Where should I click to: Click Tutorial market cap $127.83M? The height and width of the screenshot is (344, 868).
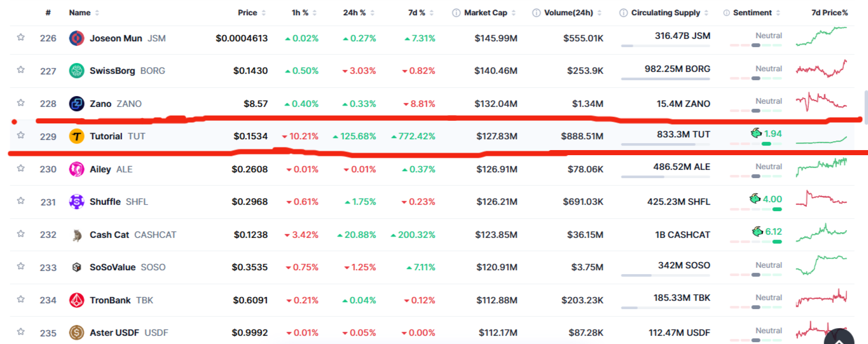click(x=496, y=136)
